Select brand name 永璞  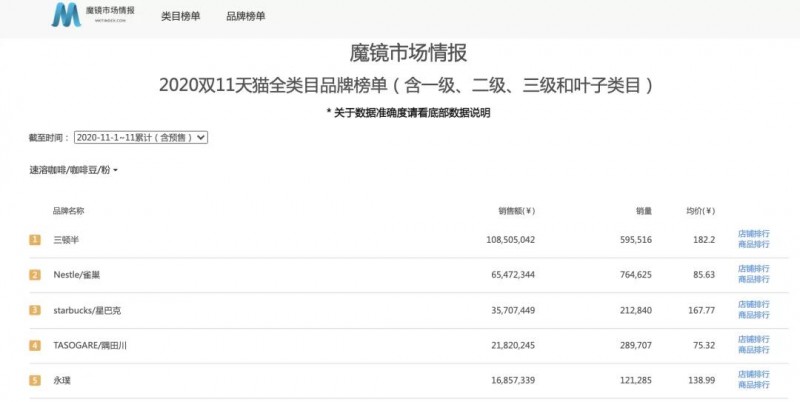(x=62, y=381)
